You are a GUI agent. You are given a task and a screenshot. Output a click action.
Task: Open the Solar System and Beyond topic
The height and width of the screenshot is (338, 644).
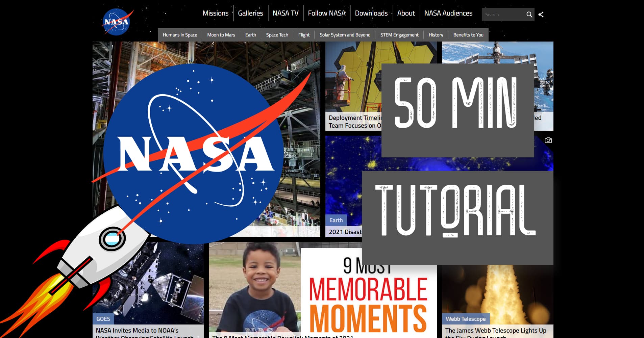click(x=345, y=35)
